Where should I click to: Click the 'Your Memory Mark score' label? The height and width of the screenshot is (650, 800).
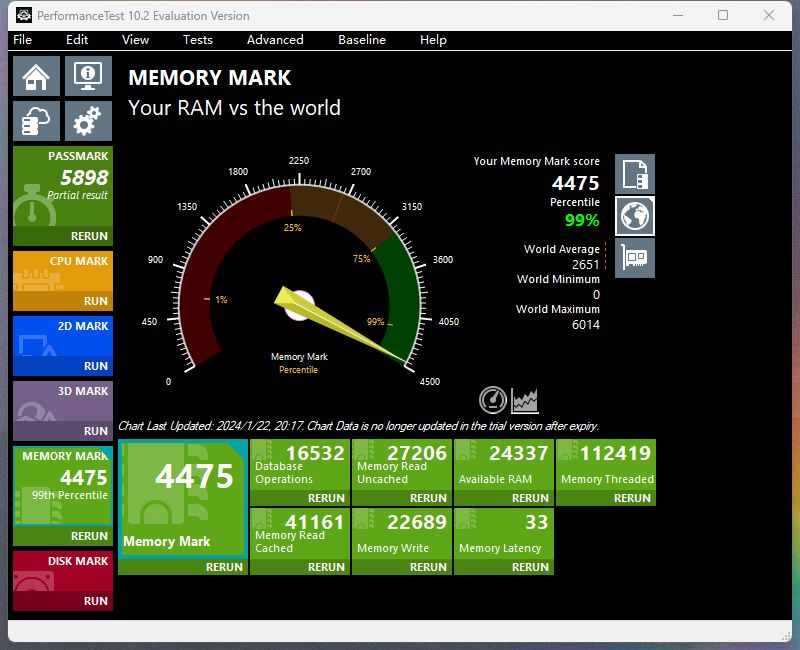(x=537, y=161)
